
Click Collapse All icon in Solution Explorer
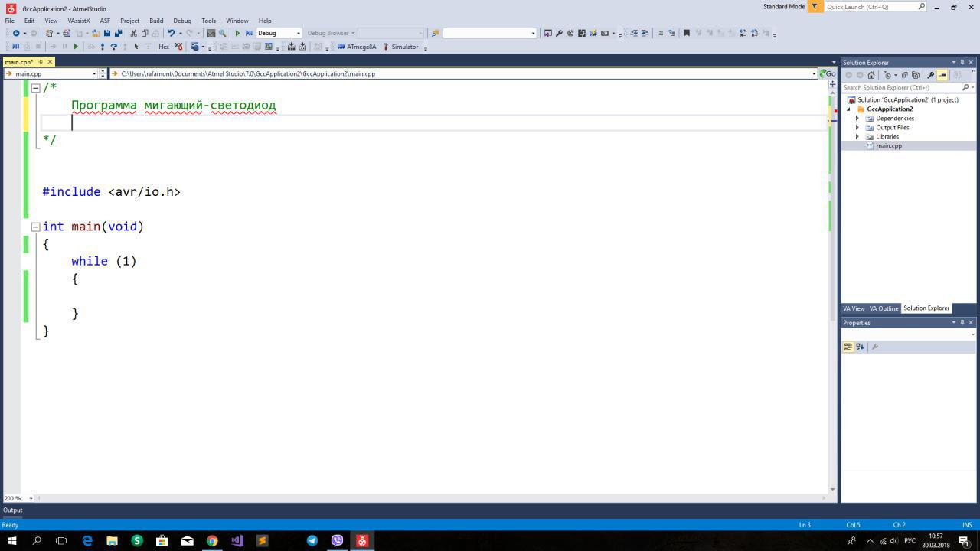[904, 75]
